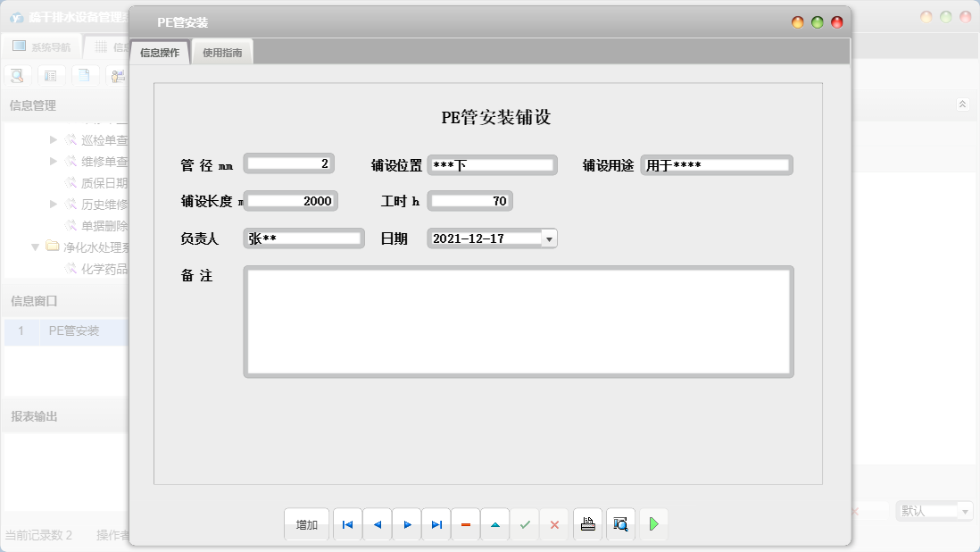Select the blue edit triangle icon
This screenshot has width=980, height=552.
tap(494, 524)
